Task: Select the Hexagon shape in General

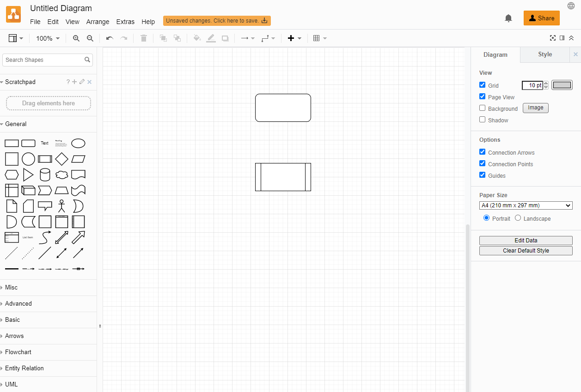Action: [x=12, y=175]
